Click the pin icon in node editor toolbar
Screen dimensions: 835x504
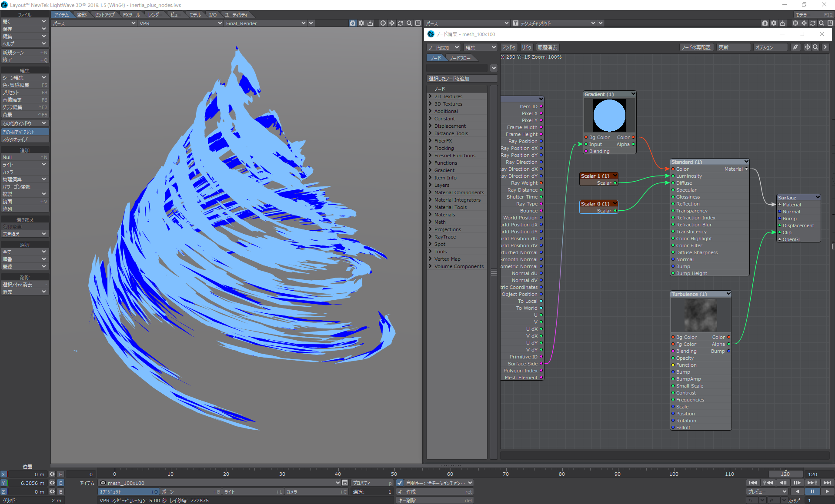[x=795, y=47]
